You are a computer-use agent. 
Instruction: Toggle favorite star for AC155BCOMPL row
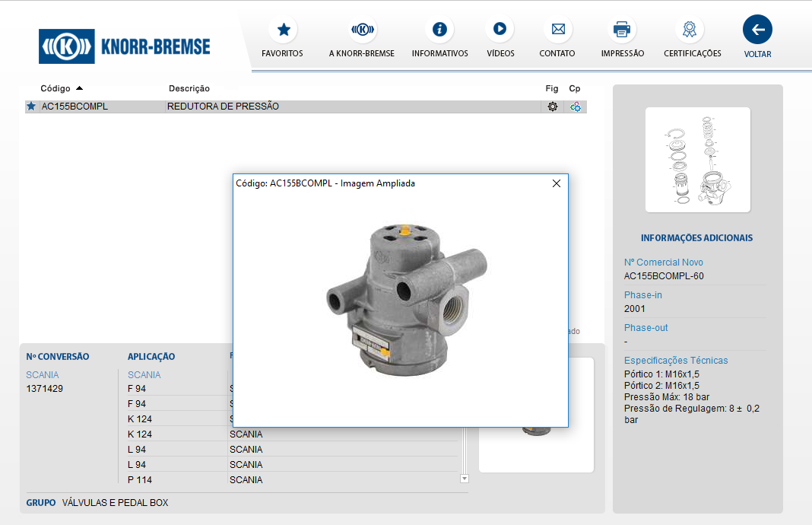click(x=31, y=107)
